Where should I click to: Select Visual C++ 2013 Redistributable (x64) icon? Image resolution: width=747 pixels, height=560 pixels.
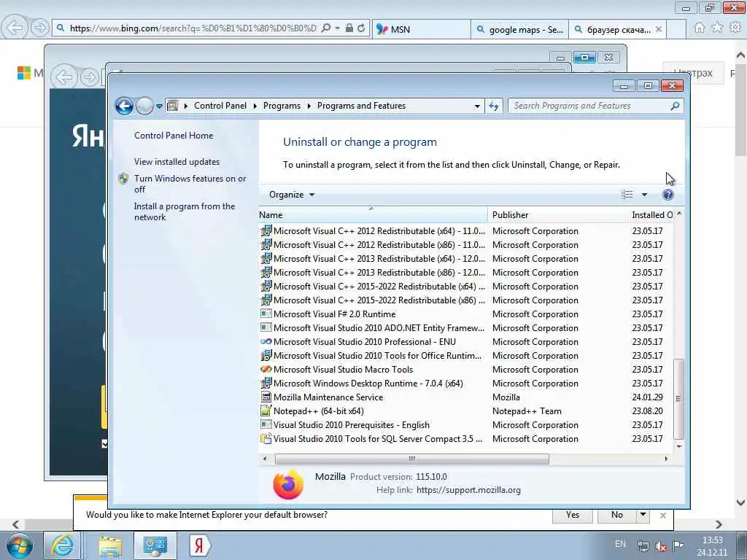[266, 259]
